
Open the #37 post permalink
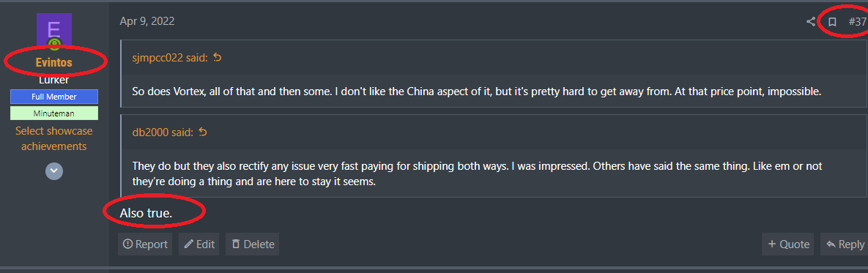click(x=858, y=22)
